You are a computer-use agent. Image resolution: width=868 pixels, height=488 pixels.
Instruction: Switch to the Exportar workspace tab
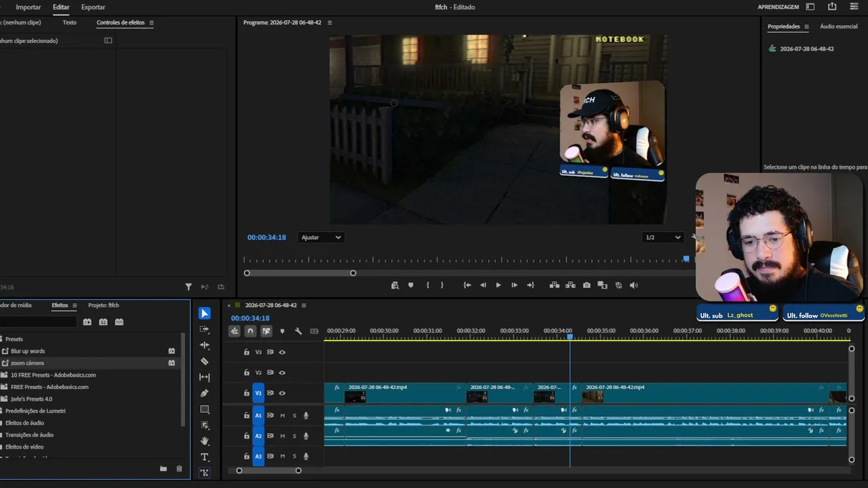tap(93, 7)
